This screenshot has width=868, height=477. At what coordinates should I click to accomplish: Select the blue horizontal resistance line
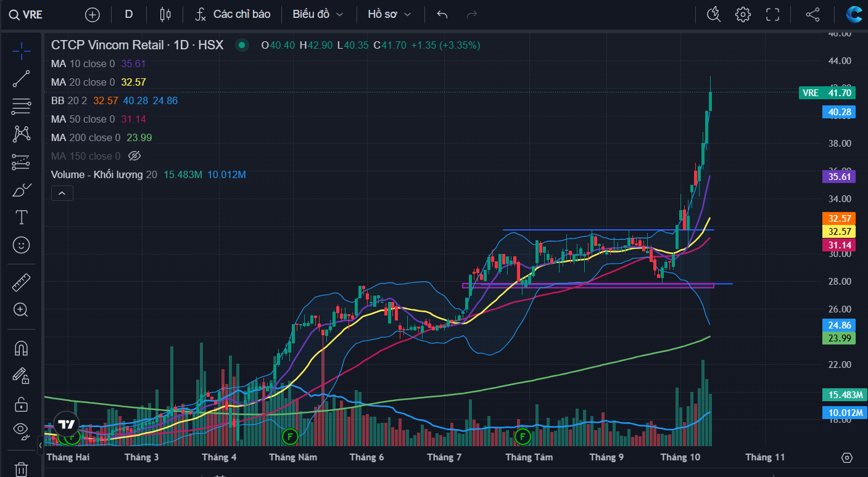[608, 230]
